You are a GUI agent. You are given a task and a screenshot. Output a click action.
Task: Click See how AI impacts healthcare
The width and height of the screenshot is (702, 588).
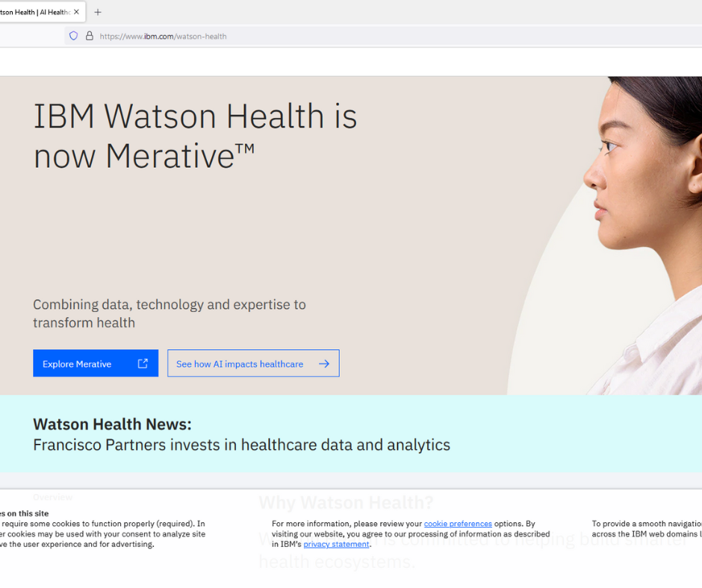pos(253,363)
